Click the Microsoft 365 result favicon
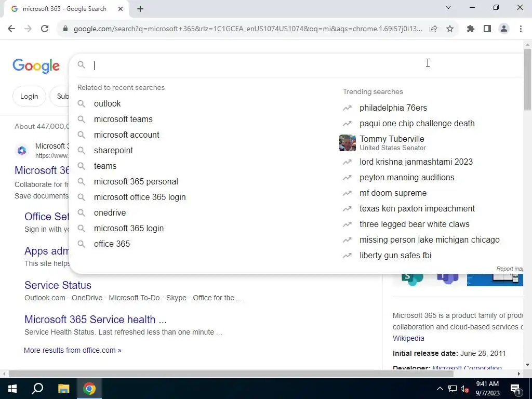Screen dimensions: 532x399 pyautogui.click(x=22, y=151)
